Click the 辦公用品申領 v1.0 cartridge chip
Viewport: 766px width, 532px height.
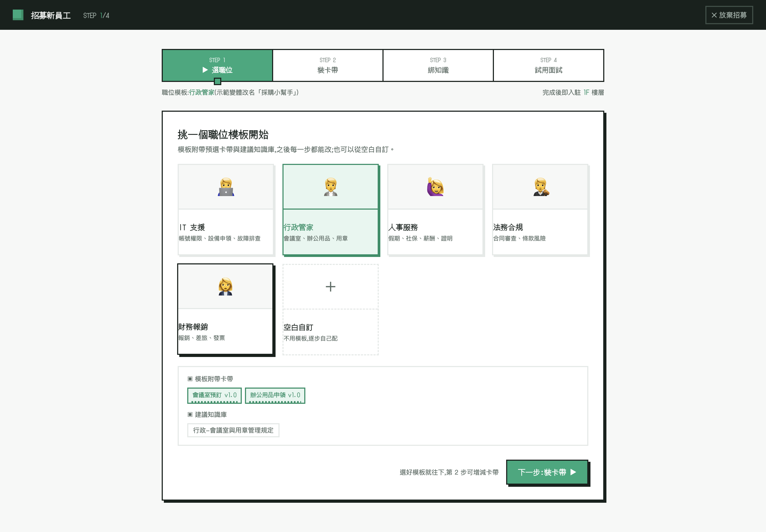point(275,395)
